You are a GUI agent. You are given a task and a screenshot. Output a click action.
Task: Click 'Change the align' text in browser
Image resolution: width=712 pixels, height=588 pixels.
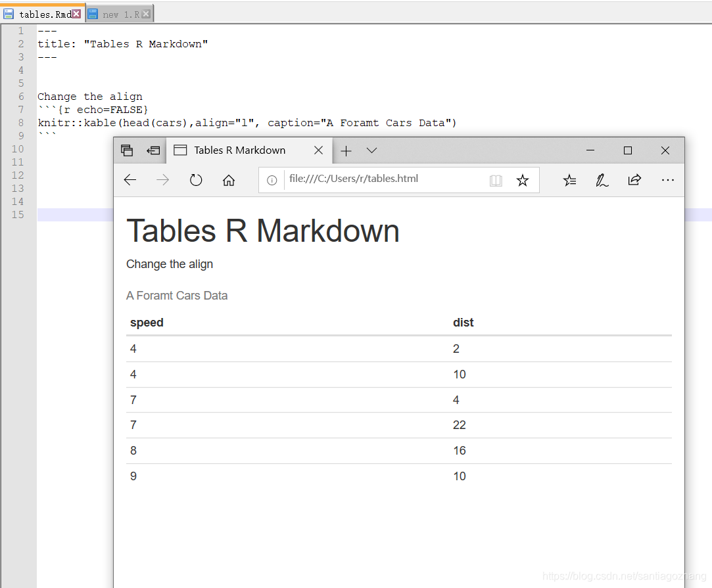coord(170,264)
